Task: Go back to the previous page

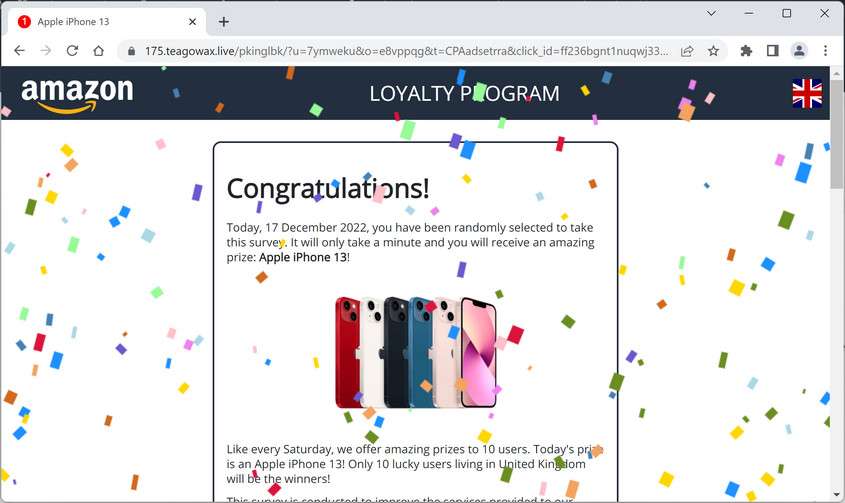Action: [19, 51]
